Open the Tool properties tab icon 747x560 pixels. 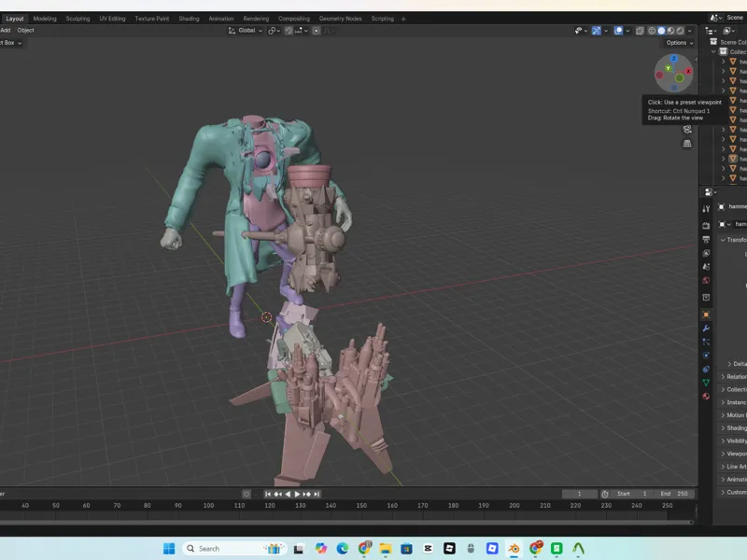(706, 208)
